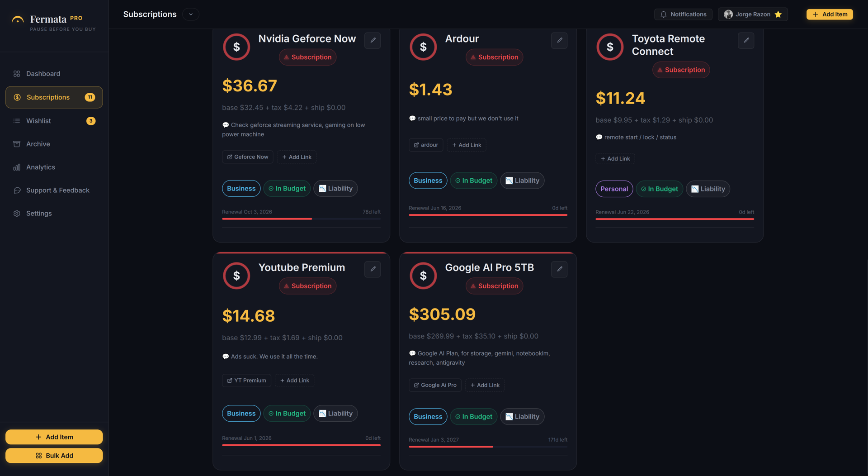Toggle the Business tag on Nvidia Geforce Now

tap(241, 189)
